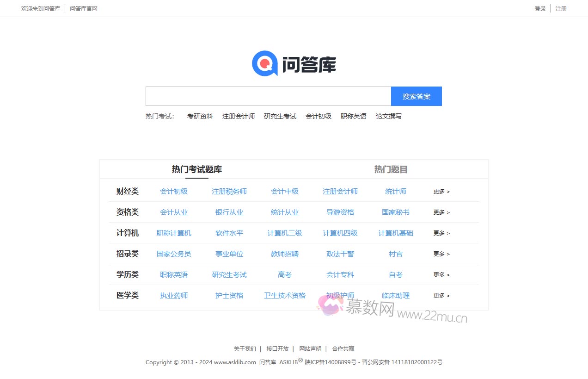Image resolution: width=588 pixels, height=379 pixels.
Task: Click inside the search input box
Action: pos(267,96)
